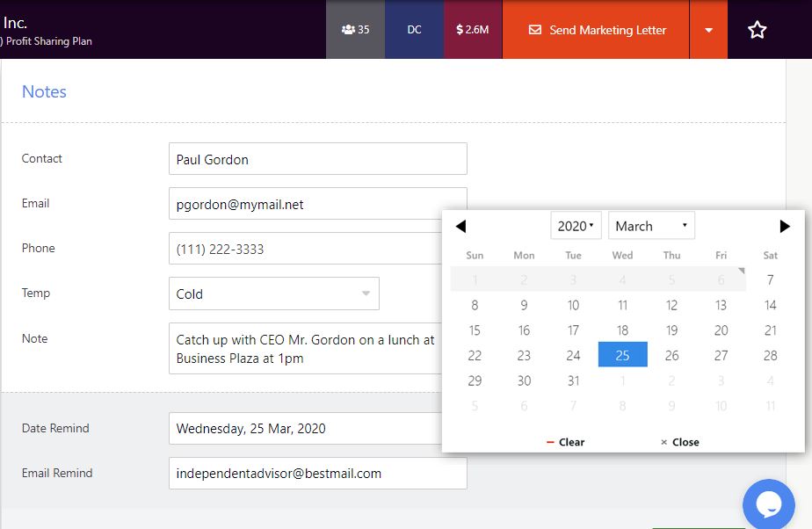Select March 26 in the calendar
The image size is (812, 529).
click(x=671, y=356)
